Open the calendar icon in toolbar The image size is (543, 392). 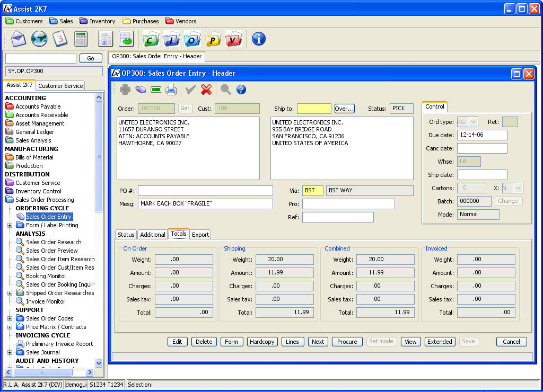(59, 39)
